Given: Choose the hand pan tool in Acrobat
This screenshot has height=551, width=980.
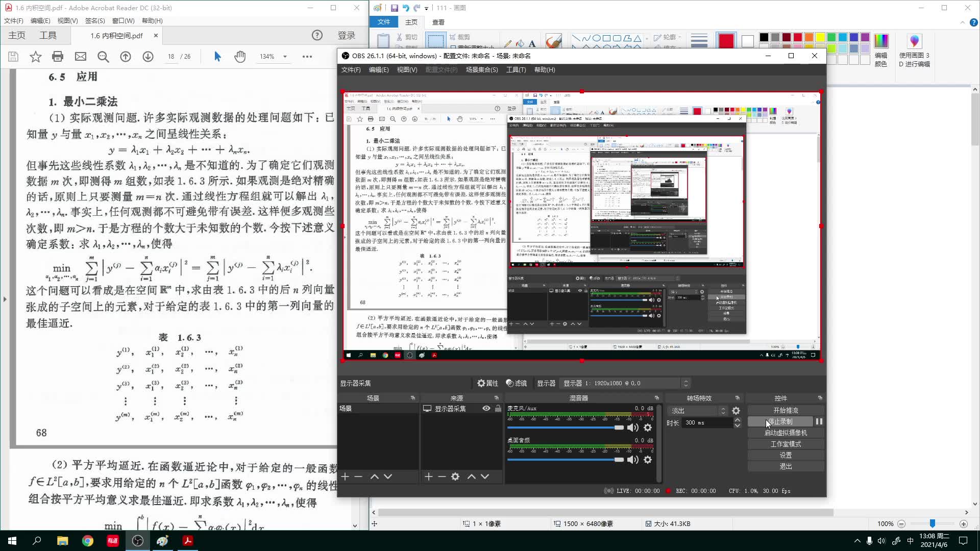Looking at the screenshot, I should [x=240, y=57].
